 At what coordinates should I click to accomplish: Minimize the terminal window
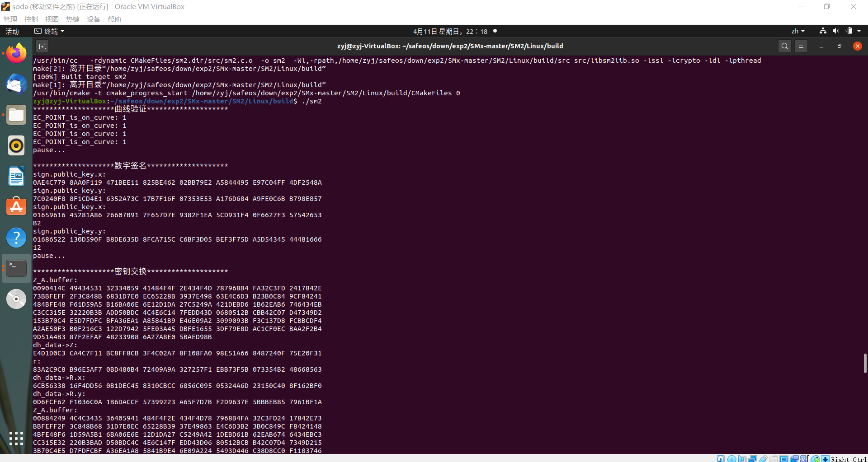click(x=821, y=46)
